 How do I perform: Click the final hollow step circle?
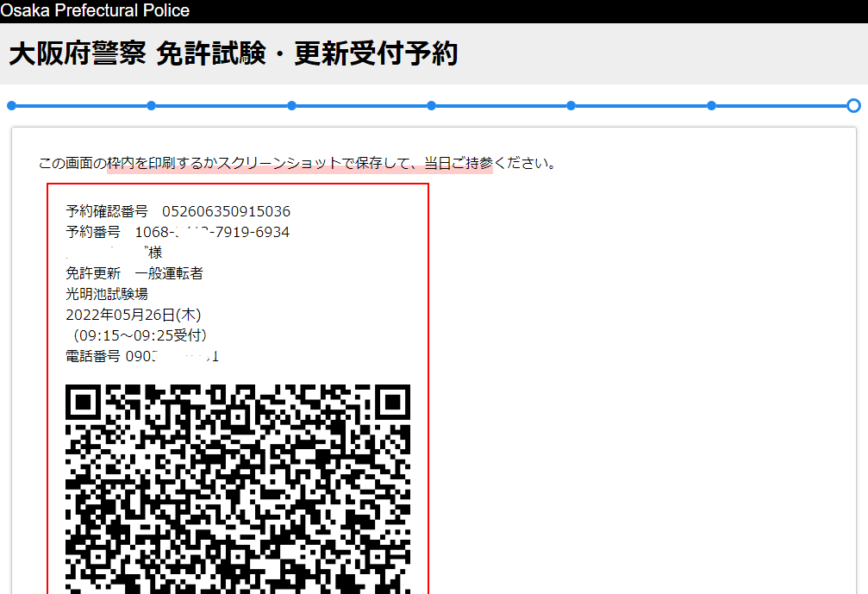coord(853,106)
